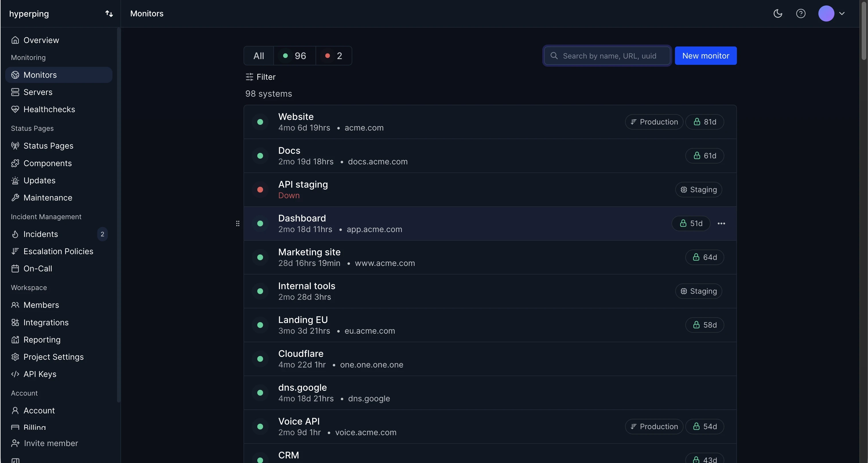This screenshot has height=463, width=868.
Task: Click the New monitor button
Action: click(706, 56)
